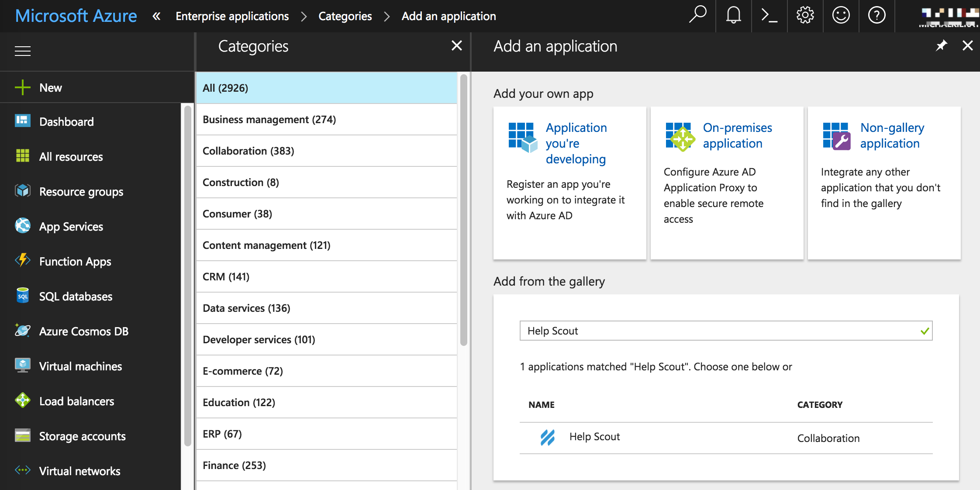Pin the Add an application blade
980x490 pixels.
click(x=941, y=45)
